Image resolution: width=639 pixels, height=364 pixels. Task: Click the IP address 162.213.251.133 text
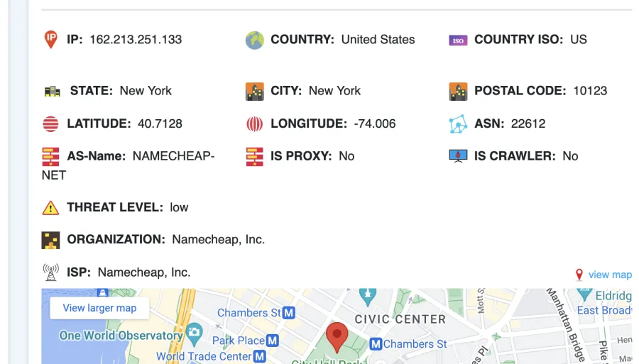(x=136, y=40)
